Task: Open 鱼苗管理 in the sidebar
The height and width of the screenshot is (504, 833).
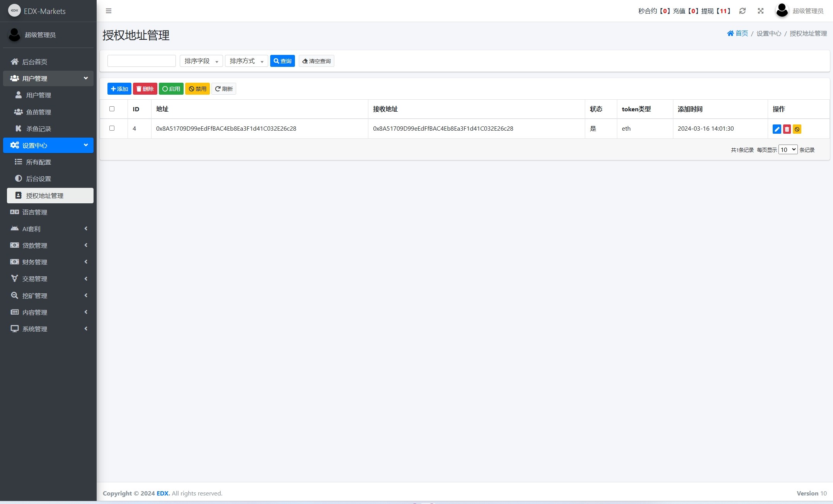Action: (x=38, y=112)
